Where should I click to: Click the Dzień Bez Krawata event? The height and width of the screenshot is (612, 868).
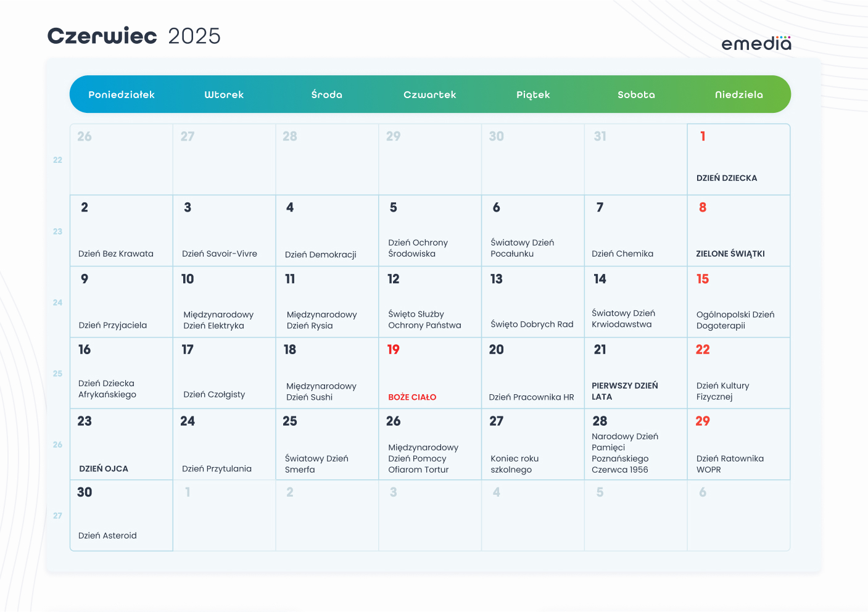(x=116, y=254)
